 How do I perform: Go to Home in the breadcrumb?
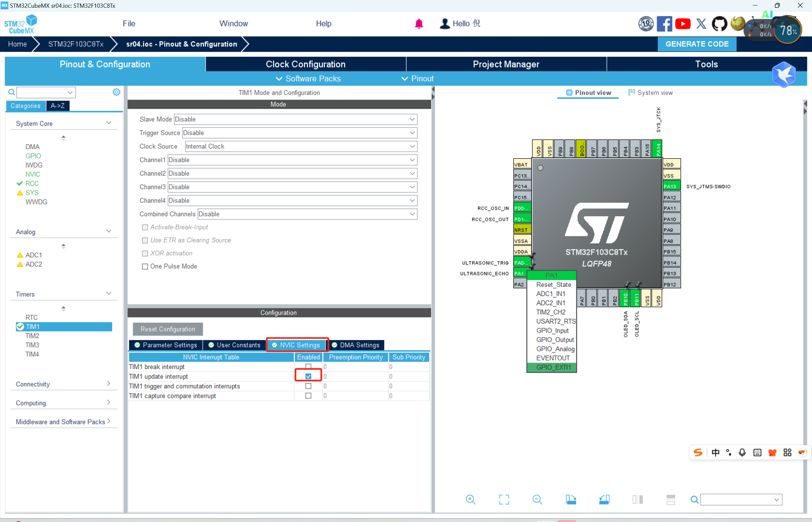point(17,44)
